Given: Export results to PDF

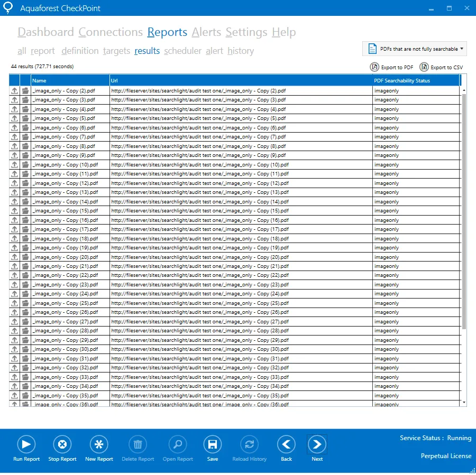Looking at the screenshot, I should (391, 67).
